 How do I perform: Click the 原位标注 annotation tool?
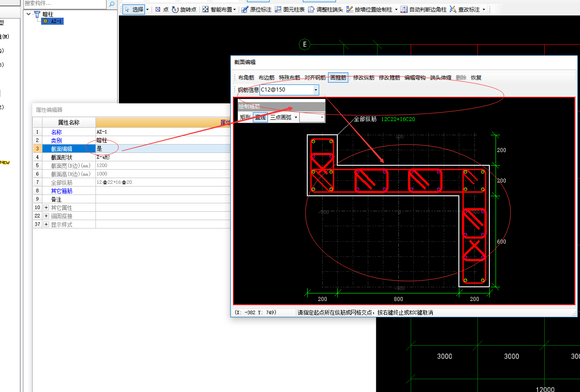tap(256, 9)
